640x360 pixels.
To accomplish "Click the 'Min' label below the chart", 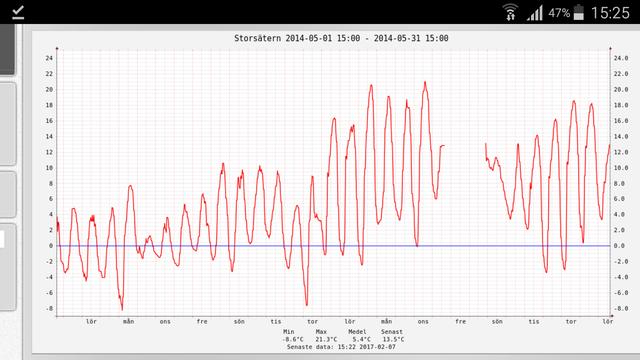I will point(289,332).
